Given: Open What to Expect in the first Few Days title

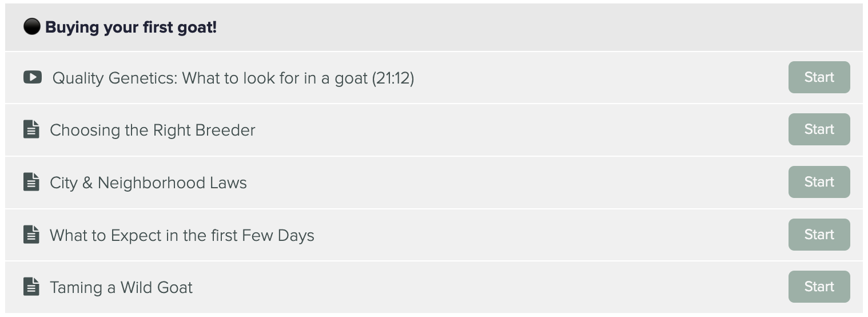Looking at the screenshot, I should coord(182,235).
